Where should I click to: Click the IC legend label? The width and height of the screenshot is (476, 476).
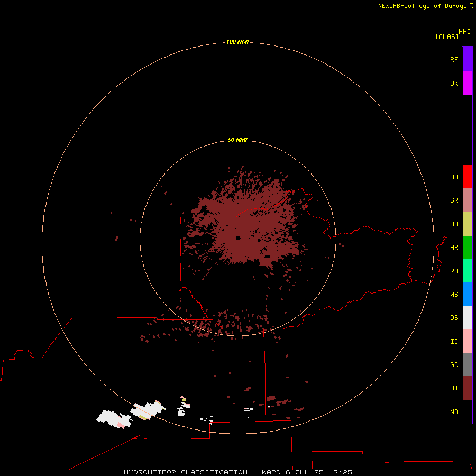pyautogui.click(x=454, y=342)
